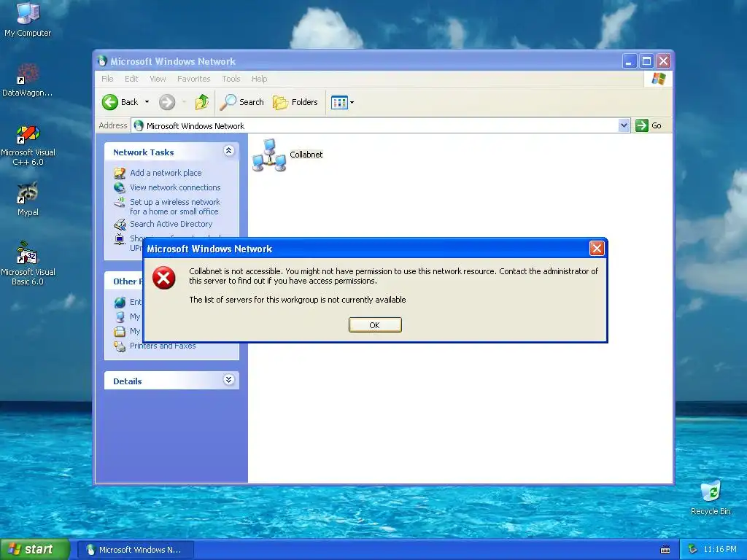Open the Back history dropdown arrow
The height and width of the screenshot is (560, 747).
click(x=147, y=102)
